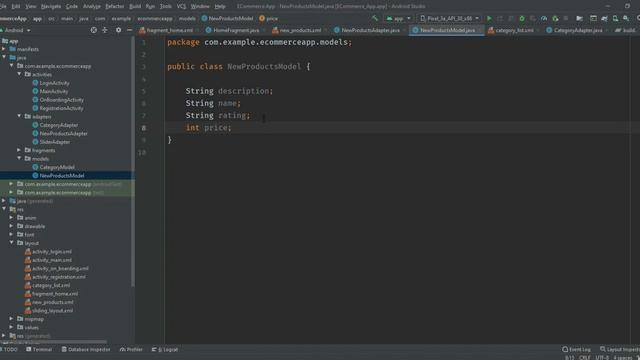Open the Code menu
This screenshot has width=640, height=360.
pos(72,6)
